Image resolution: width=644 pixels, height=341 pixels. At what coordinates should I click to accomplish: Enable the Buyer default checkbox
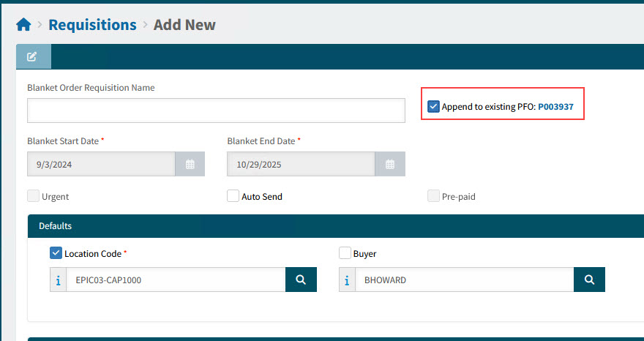[x=345, y=253]
